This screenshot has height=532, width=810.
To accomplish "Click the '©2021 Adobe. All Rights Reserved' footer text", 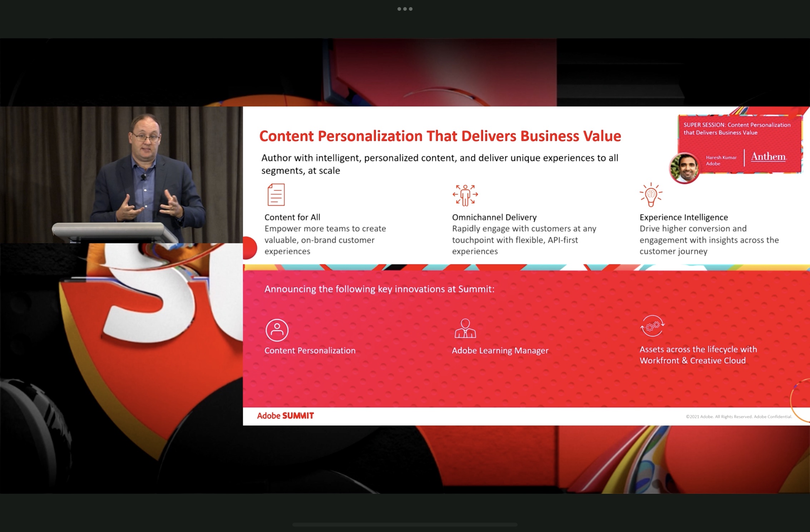I will point(739,417).
